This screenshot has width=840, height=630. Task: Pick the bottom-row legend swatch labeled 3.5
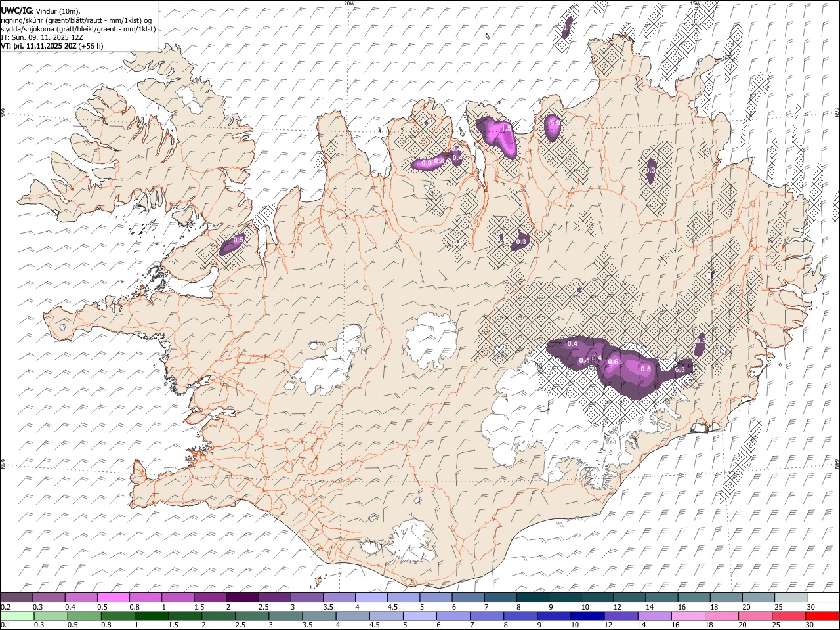click(319, 616)
